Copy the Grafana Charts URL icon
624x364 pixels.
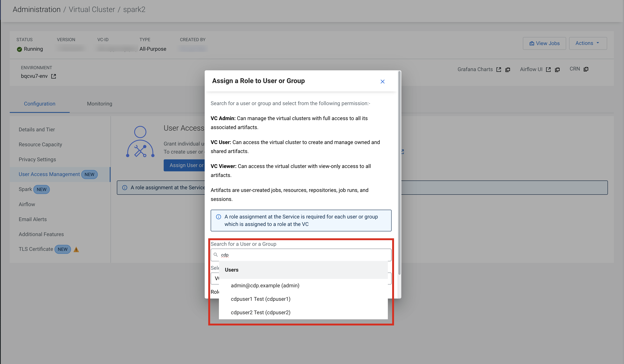point(508,69)
